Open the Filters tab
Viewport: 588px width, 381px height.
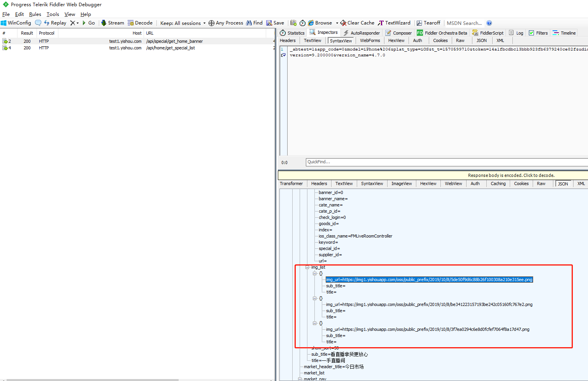[538, 33]
